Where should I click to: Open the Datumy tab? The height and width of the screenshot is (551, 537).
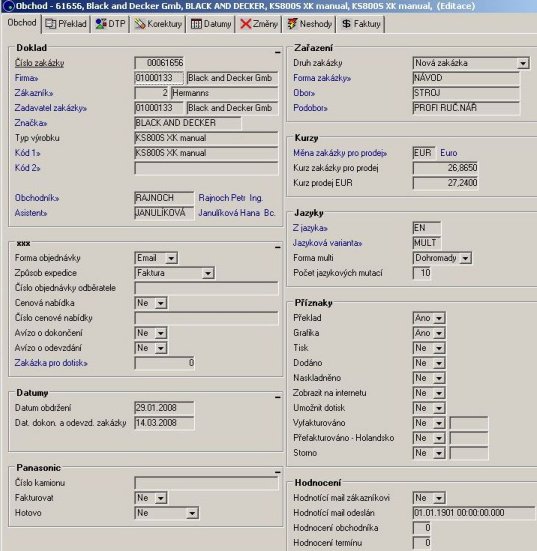tap(211, 24)
